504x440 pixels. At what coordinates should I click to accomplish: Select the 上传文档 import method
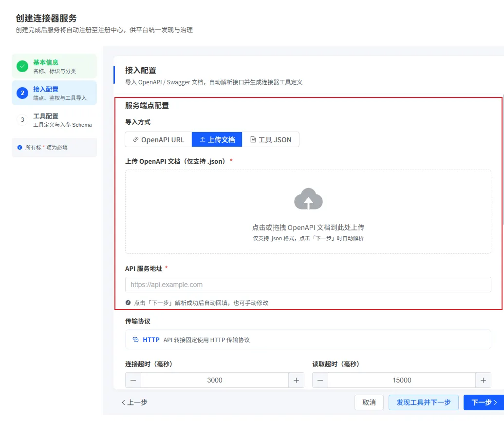coord(217,139)
